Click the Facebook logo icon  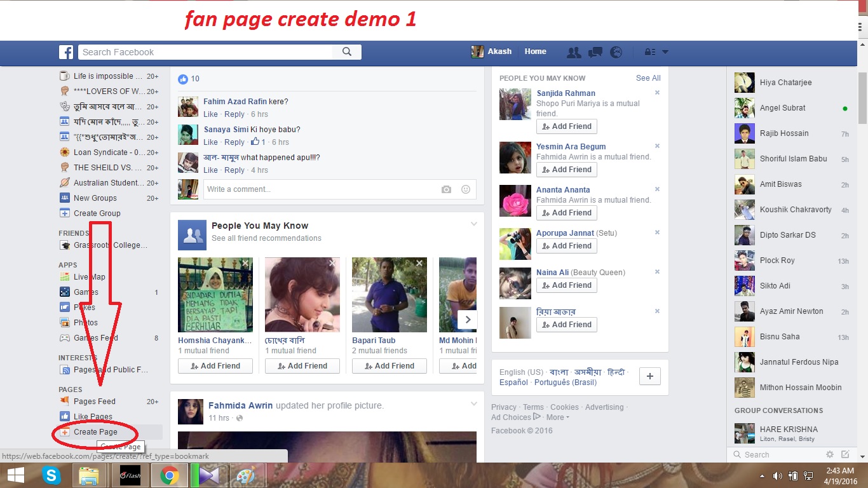[66, 52]
